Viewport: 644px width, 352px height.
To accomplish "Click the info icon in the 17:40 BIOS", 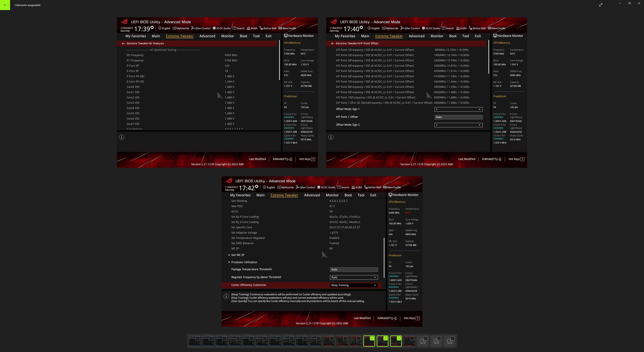I will (x=331, y=137).
